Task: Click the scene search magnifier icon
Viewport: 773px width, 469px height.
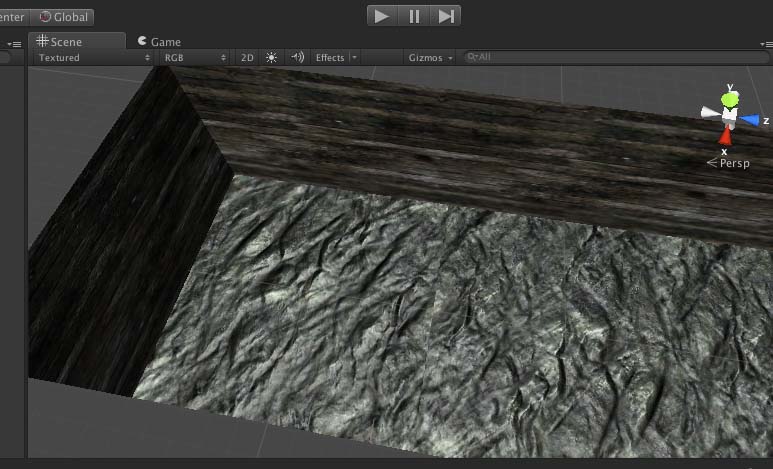Action: point(472,57)
